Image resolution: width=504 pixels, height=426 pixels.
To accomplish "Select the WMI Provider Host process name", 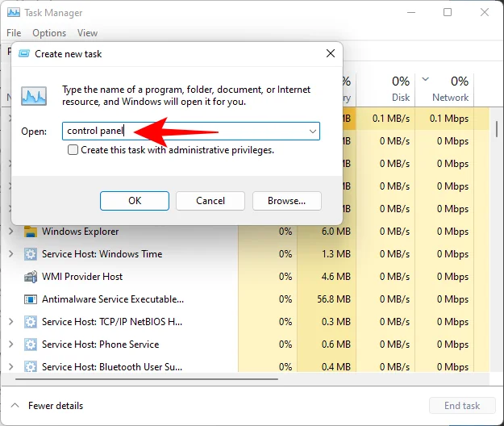I will pos(82,277).
